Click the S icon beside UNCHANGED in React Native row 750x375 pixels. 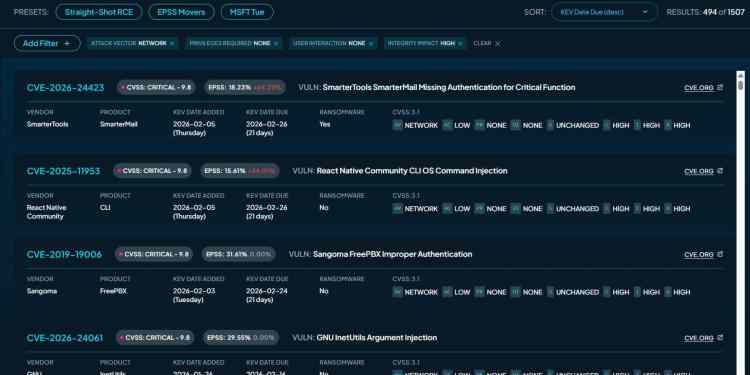(x=551, y=209)
